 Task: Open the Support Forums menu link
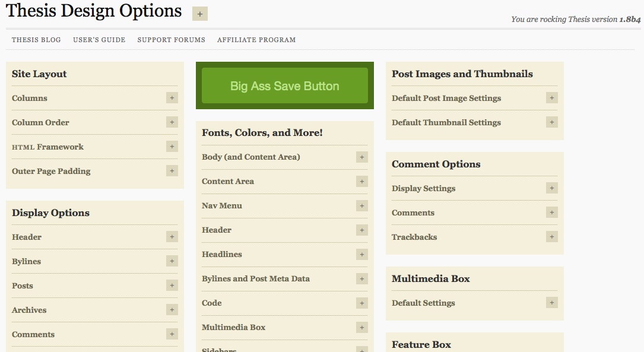pyautogui.click(x=172, y=40)
